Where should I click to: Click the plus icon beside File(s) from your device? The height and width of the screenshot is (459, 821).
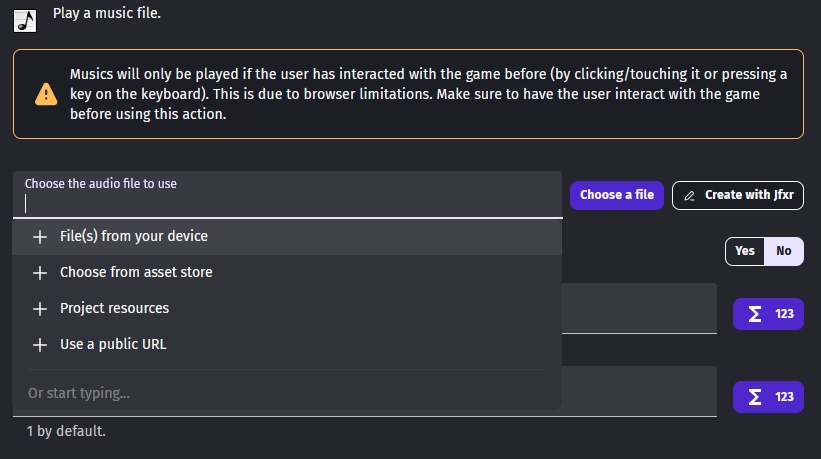[x=40, y=237]
